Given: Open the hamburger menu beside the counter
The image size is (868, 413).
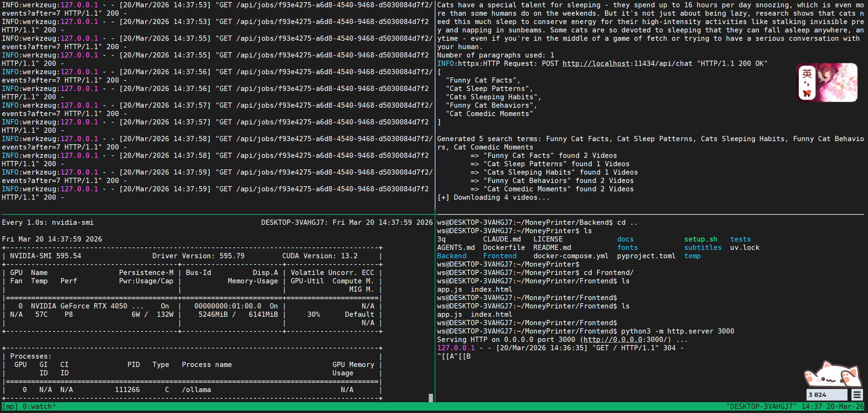Looking at the screenshot, I should 857,395.
